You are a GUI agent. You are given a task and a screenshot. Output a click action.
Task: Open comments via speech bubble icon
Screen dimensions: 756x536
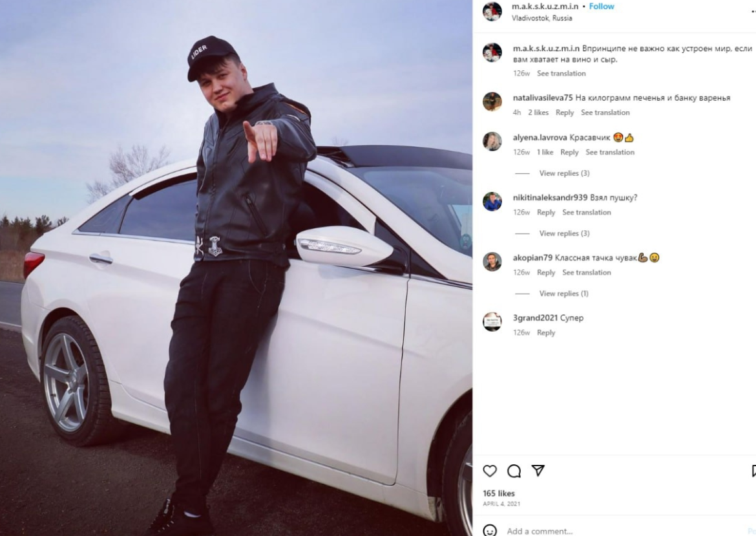tap(514, 471)
